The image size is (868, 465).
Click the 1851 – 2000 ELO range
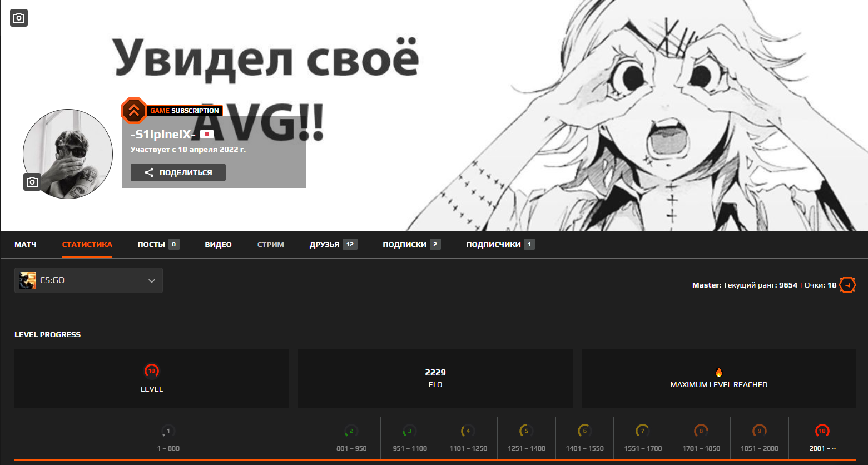[x=760, y=448]
